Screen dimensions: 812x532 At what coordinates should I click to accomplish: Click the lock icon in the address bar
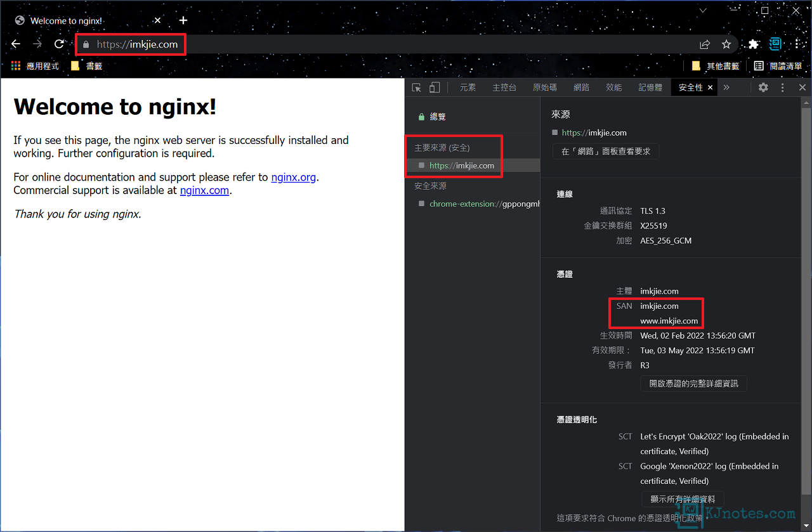point(86,44)
